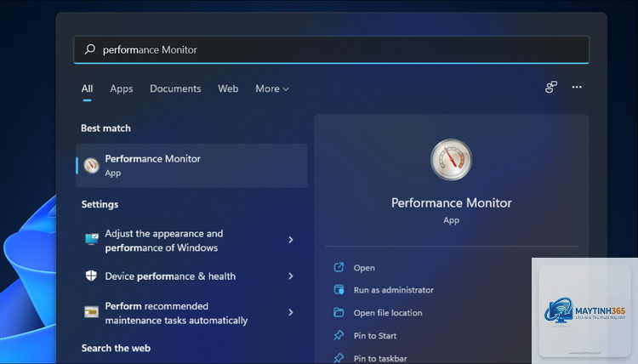
Task: Choose Pin to Start
Action: coord(375,336)
